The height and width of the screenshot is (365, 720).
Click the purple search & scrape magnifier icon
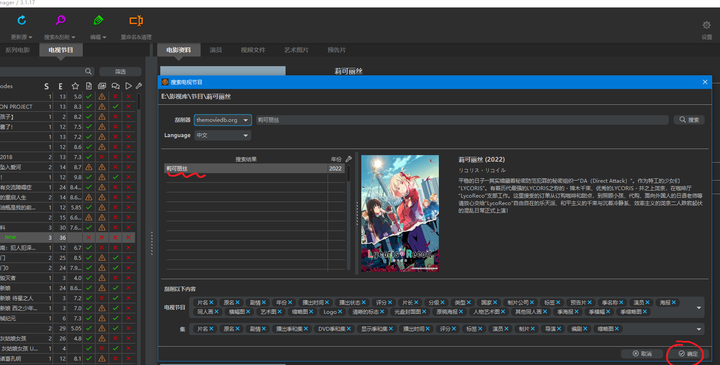point(60,20)
